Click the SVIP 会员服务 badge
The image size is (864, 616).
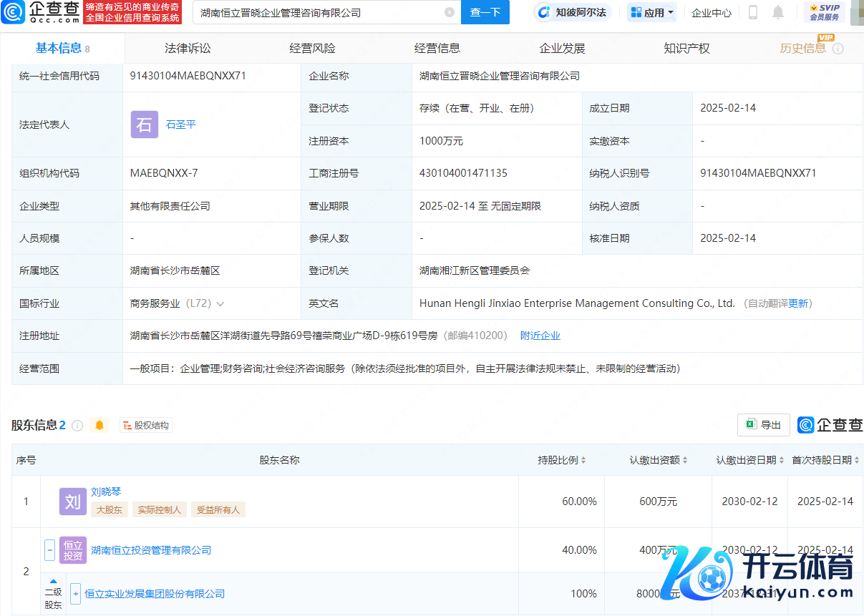[825, 12]
